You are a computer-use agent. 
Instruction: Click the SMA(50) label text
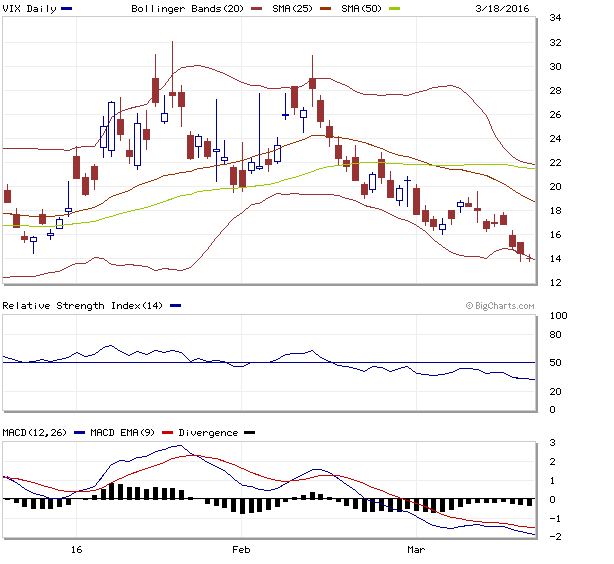click(x=366, y=8)
